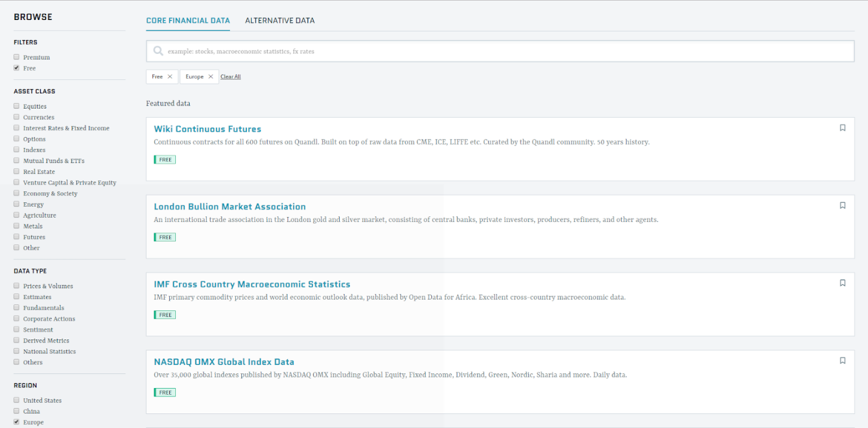Click the BROWSE sidebar heading
Screen dimensions: 868x428
33,17
